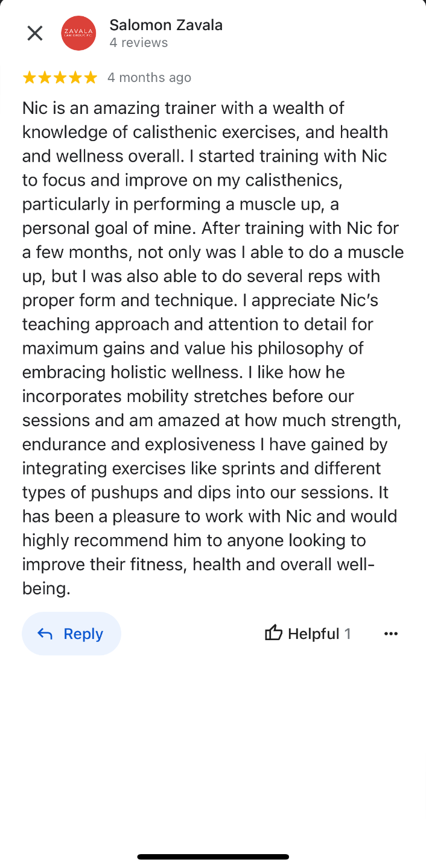Click the thumbs-up Helpful icon
Viewport: 426px width, 868px height.
(273, 633)
